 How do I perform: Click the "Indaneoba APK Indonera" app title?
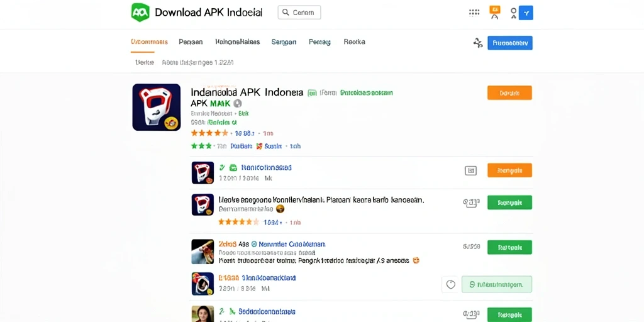pos(247,92)
